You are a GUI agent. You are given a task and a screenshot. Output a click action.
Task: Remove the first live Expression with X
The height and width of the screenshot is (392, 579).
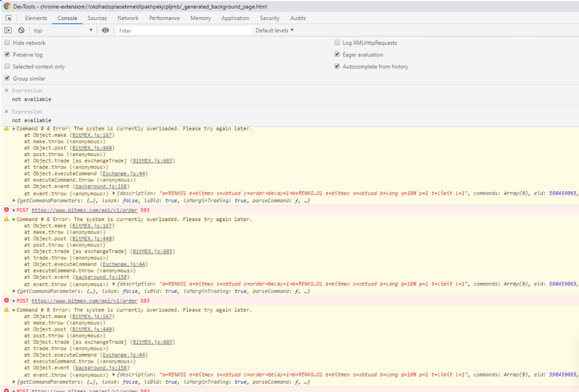[x=7, y=90]
